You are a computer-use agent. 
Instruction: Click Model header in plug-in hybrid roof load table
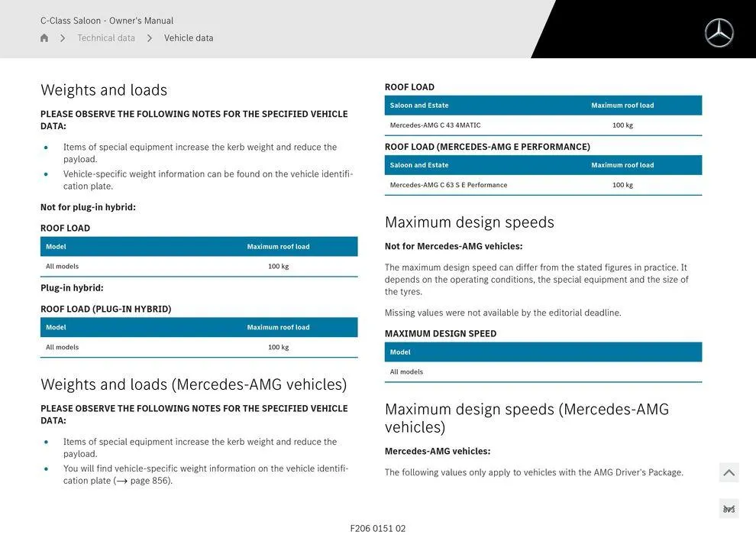56,328
